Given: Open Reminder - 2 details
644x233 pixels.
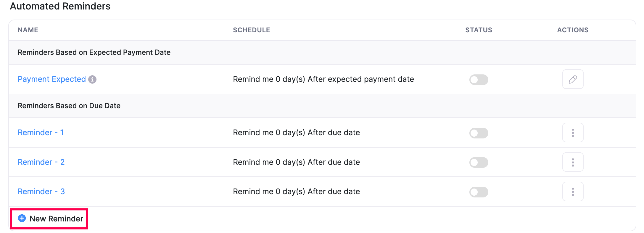Looking at the screenshot, I should pos(41,162).
